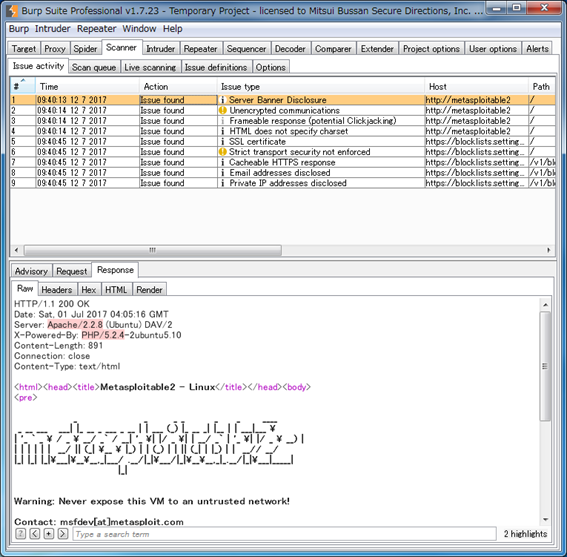Viewport: 567px width, 557px height.
Task: Switch to the Extender tab
Action: [x=377, y=48]
